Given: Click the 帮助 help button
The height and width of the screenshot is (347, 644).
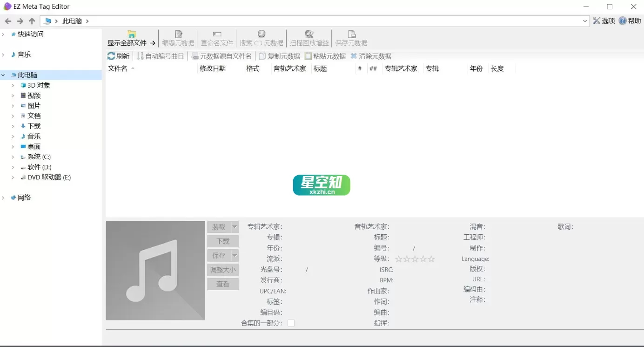Looking at the screenshot, I should click(x=630, y=20).
